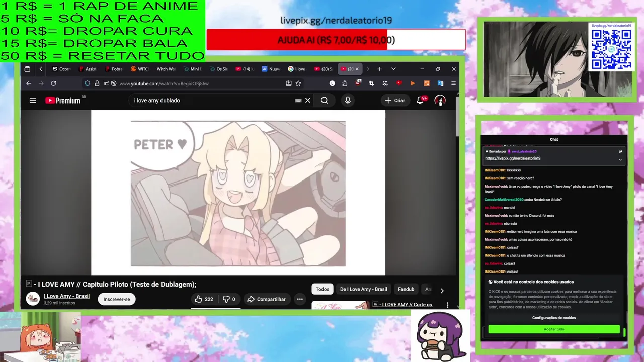Open Configurações de cookies
This screenshot has height=362, width=644.
click(x=554, y=318)
